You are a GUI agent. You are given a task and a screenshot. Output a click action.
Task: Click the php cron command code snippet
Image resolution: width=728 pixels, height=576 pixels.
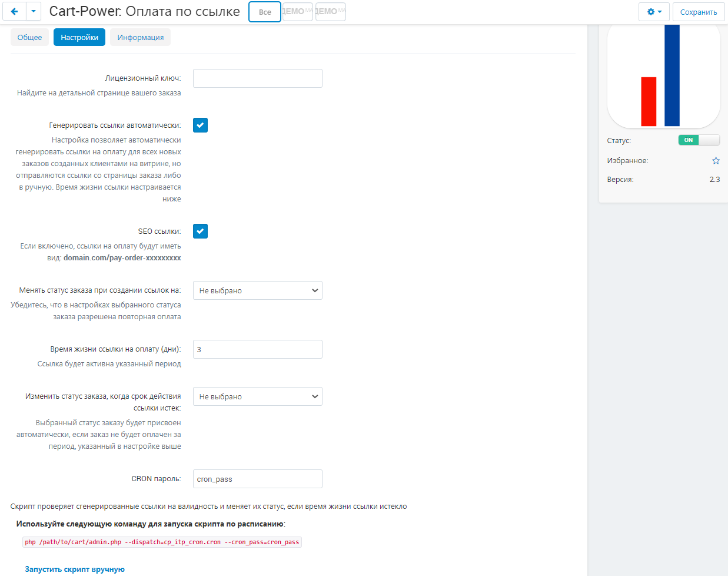pos(162,542)
